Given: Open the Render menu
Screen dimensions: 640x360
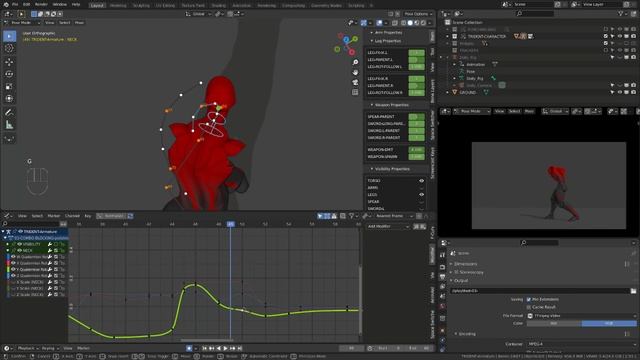Looking at the screenshot, I should click(41, 4).
